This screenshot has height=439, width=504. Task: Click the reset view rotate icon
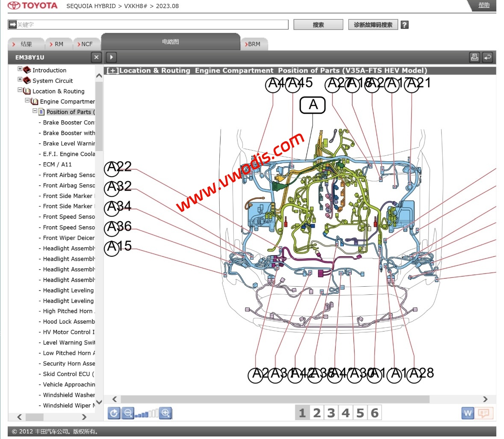[114, 413]
